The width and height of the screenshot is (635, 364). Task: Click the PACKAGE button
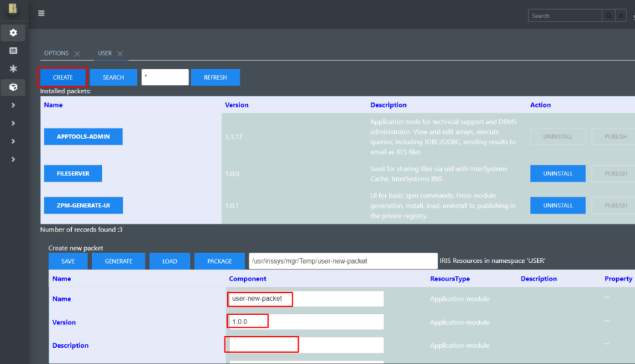[219, 261]
